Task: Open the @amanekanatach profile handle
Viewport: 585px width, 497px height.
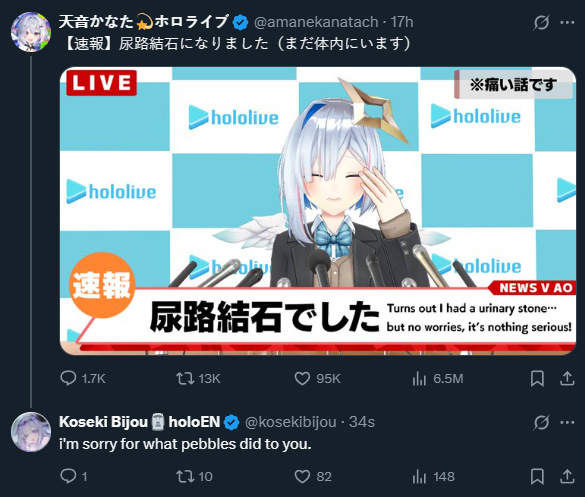Action: tap(316, 22)
